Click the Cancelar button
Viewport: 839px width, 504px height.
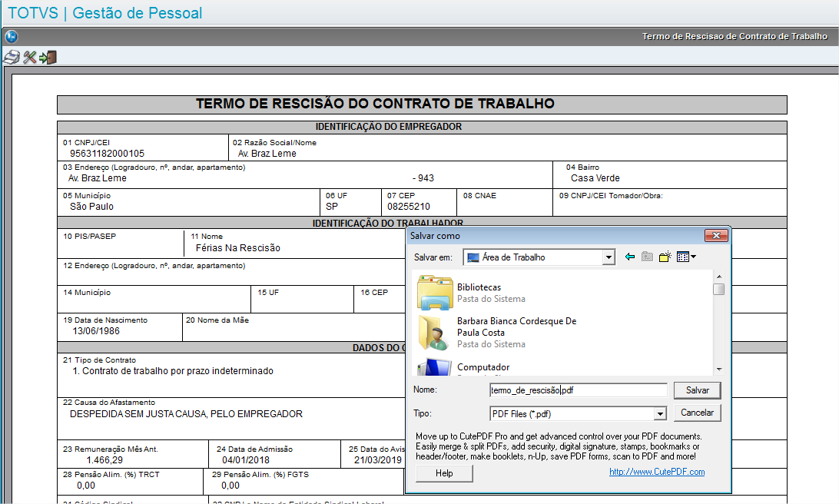tap(697, 413)
